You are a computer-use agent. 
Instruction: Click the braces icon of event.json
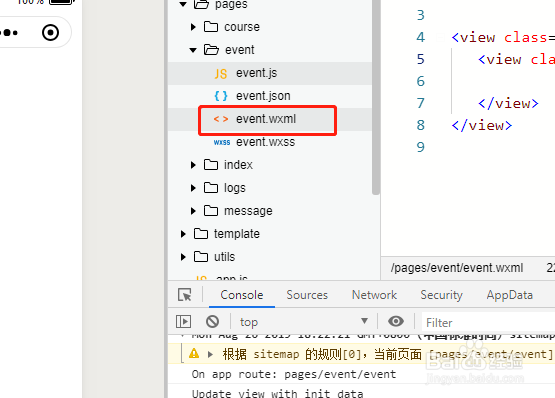pyautogui.click(x=221, y=96)
